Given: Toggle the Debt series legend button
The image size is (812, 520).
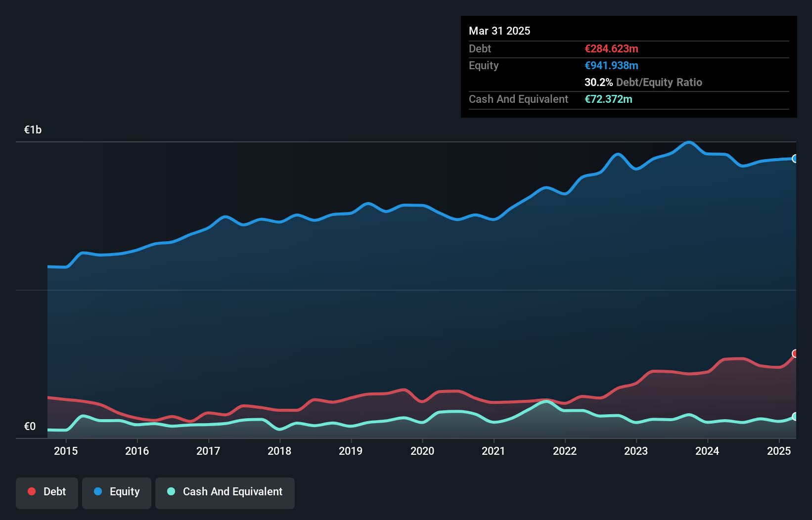Looking at the screenshot, I should click(x=47, y=493).
